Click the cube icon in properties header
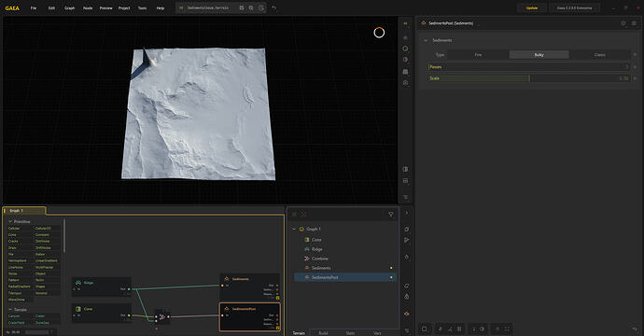644x336 pixels. click(623, 23)
